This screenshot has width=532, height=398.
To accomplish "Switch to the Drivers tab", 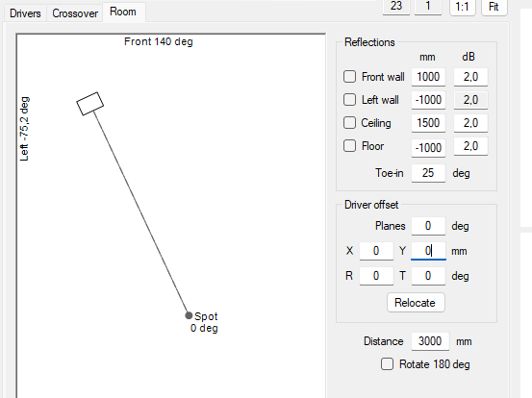I will pyautogui.click(x=25, y=13).
